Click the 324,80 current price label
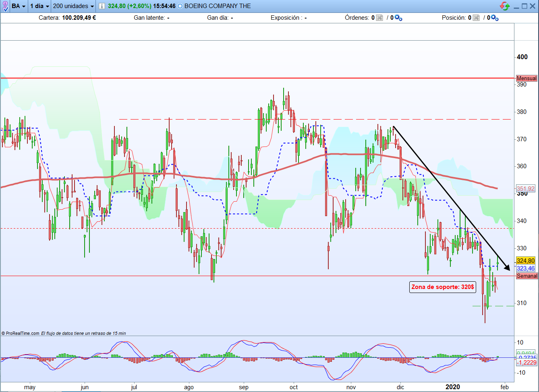 coord(525,261)
